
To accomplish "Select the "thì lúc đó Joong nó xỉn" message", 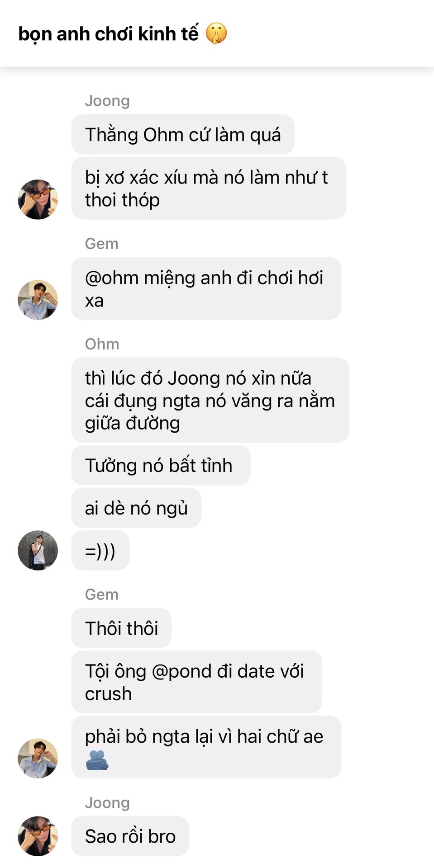I will 210,400.
